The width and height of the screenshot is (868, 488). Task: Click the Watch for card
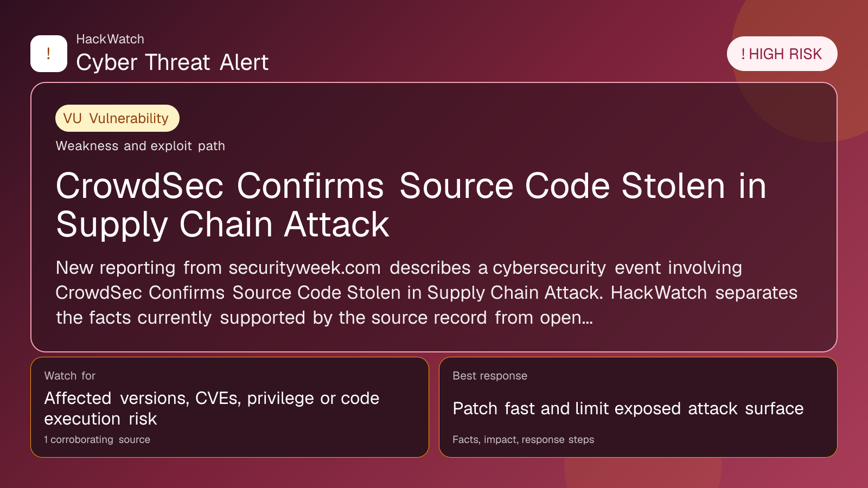229,407
